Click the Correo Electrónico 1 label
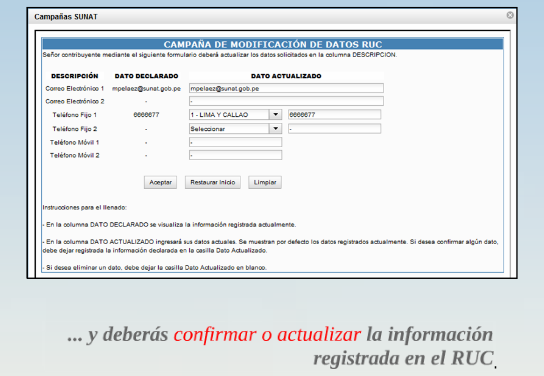 75,89
